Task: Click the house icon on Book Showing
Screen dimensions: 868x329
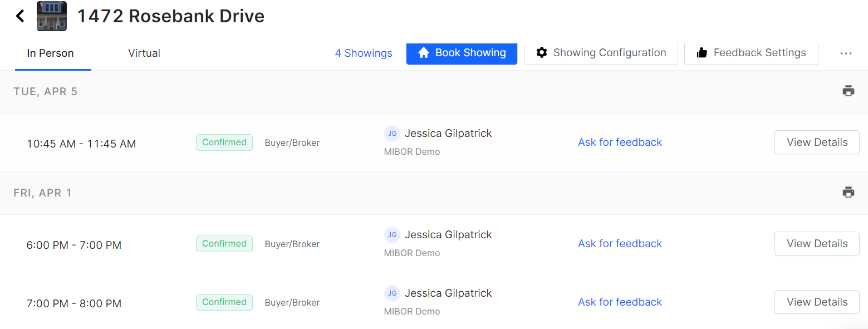Action: [424, 53]
